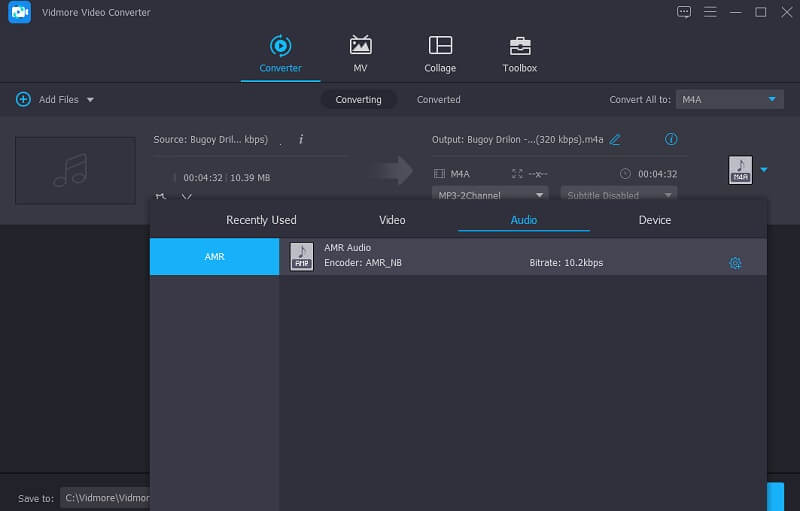Open the Recently Used format tab
This screenshot has width=800, height=511.
[261, 220]
